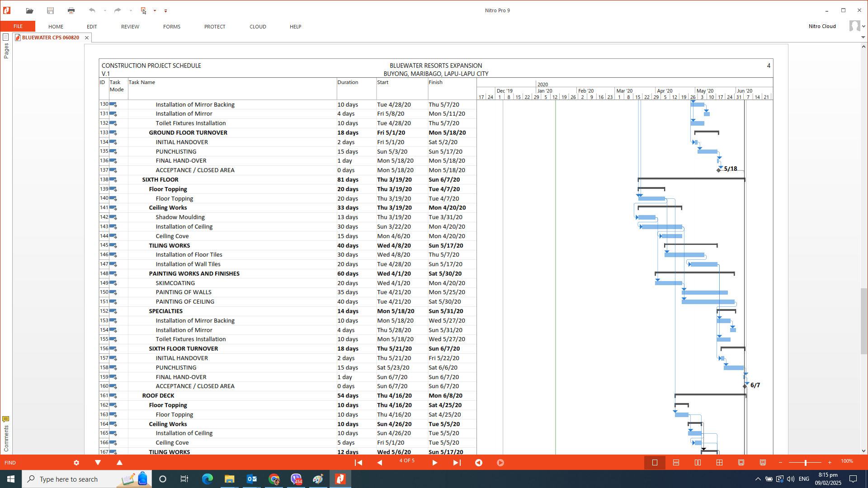This screenshot has height=488, width=868.
Task: Expand the Select tool dropdown arrow
Action: (155, 10)
